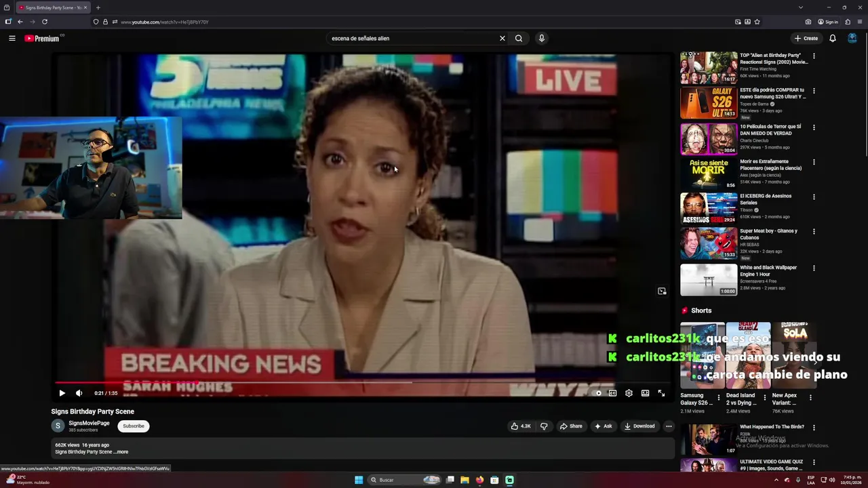
Task: Open the SignsMoviePage channel avatar
Action: point(58,426)
